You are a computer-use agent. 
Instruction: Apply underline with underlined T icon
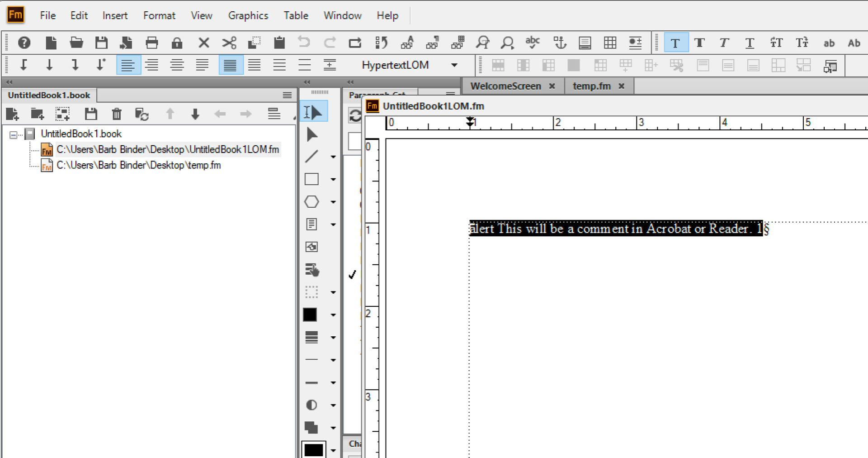(750, 43)
